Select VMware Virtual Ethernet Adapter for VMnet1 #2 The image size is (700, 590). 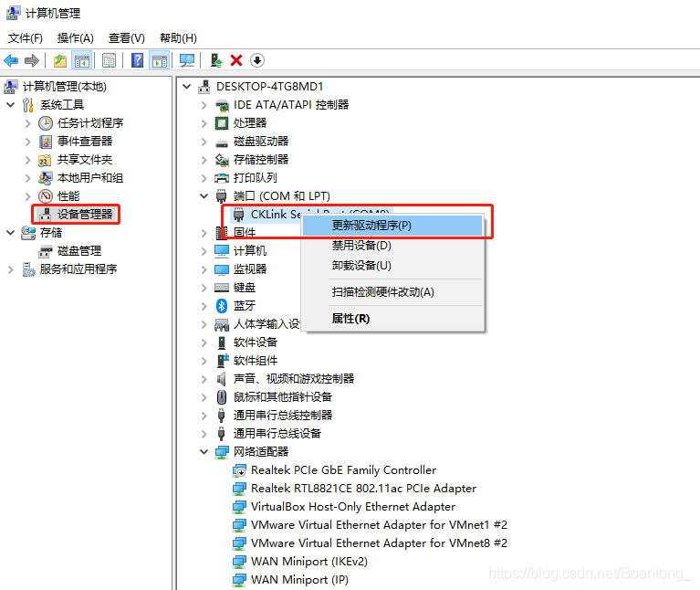tap(379, 525)
